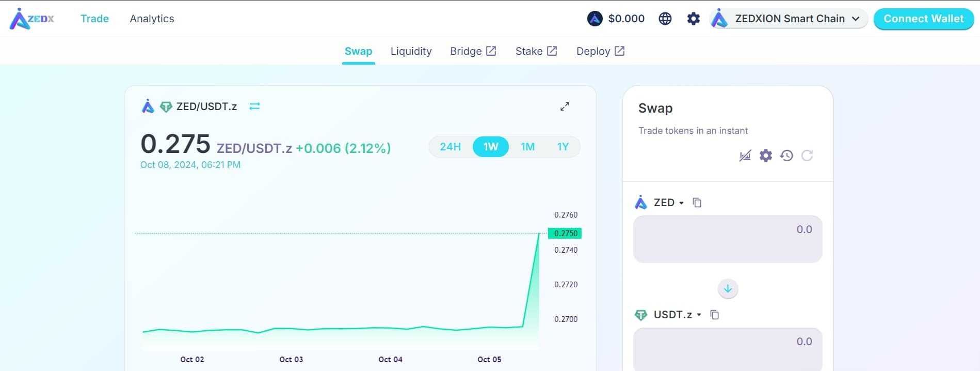Screen dimensions: 980x371
Task: Click the refresh prices icon
Action: (x=807, y=156)
